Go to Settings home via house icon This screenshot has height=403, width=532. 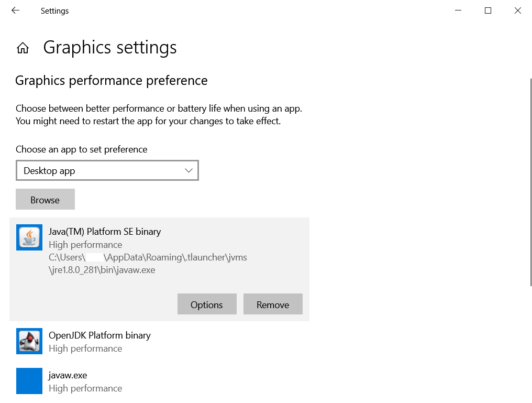[23, 48]
